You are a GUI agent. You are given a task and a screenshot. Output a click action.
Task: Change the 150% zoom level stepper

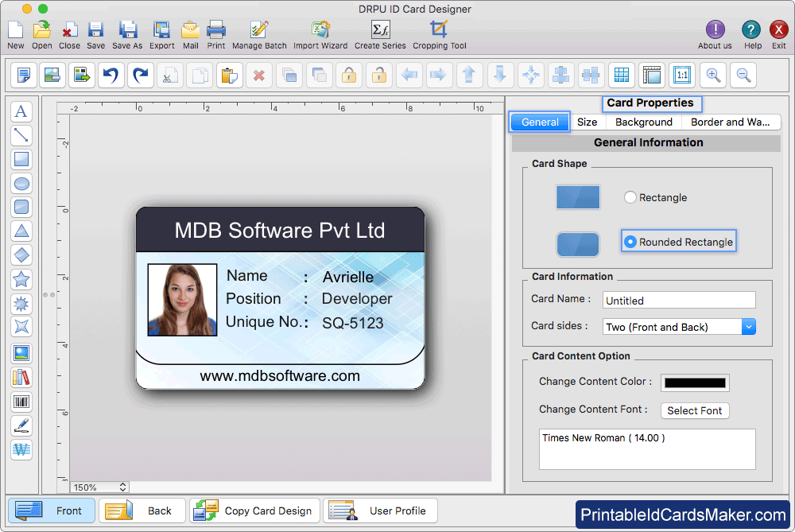[122, 487]
